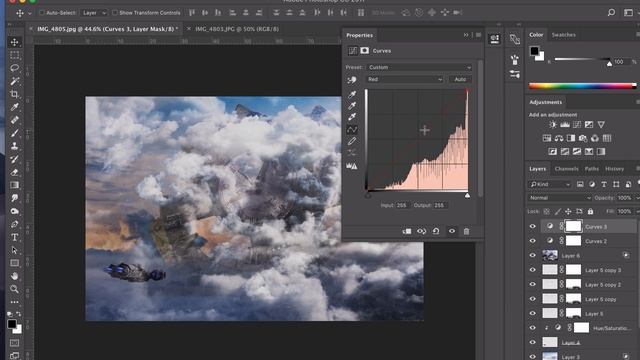The width and height of the screenshot is (640, 360).
Task: Hide the Layer 5 copy 2 layer
Action: [x=533, y=284]
